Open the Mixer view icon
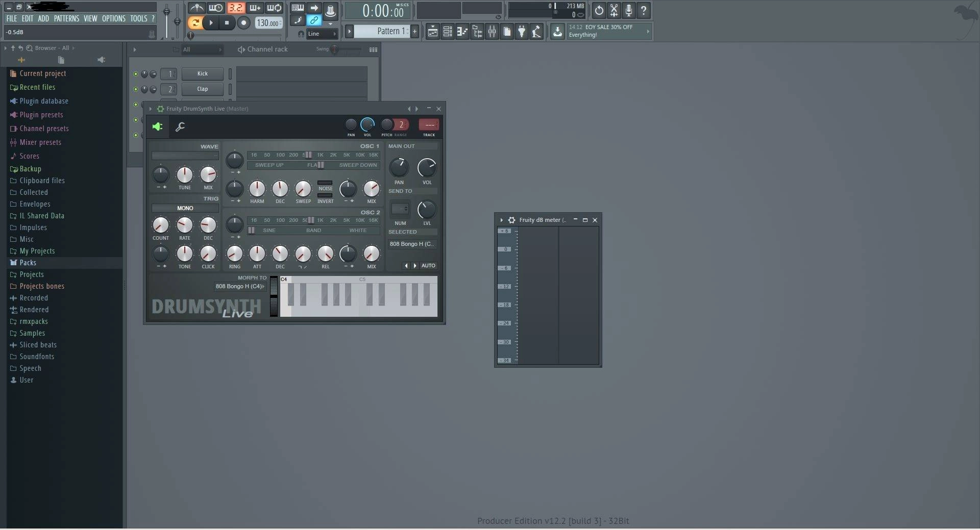Image resolution: width=980 pixels, height=530 pixels. (x=492, y=32)
